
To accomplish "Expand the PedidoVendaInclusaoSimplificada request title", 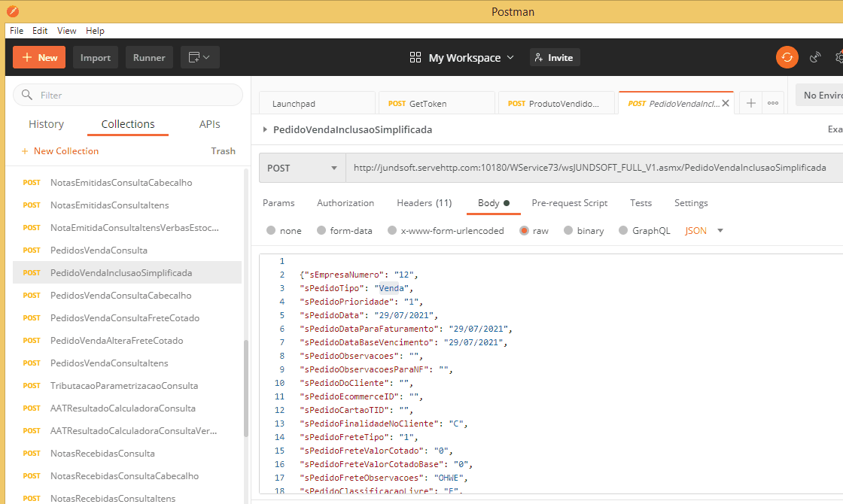I will tap(265, 129).
